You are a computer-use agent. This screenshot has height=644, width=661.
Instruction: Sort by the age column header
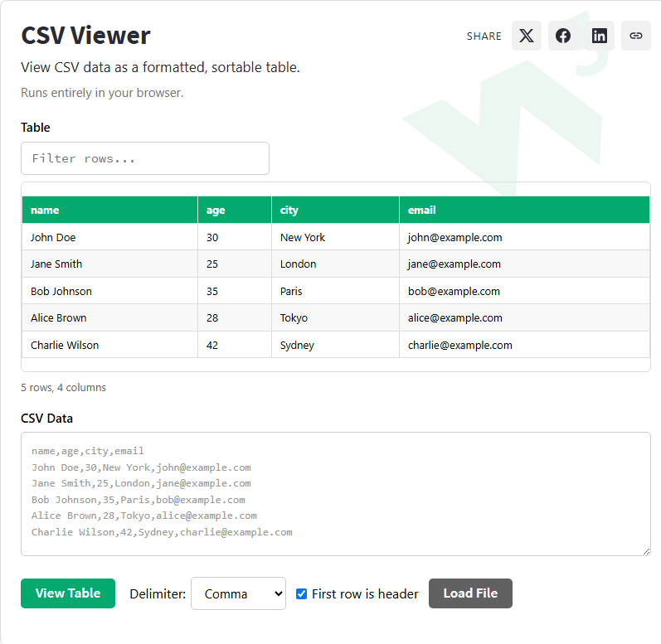[x=235, y=210]
